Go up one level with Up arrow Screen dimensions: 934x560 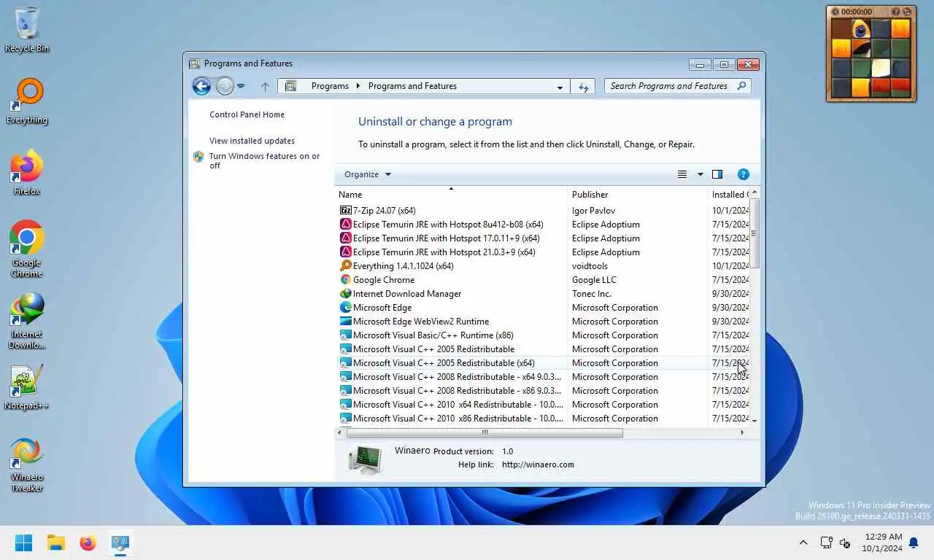coord(265,86)
